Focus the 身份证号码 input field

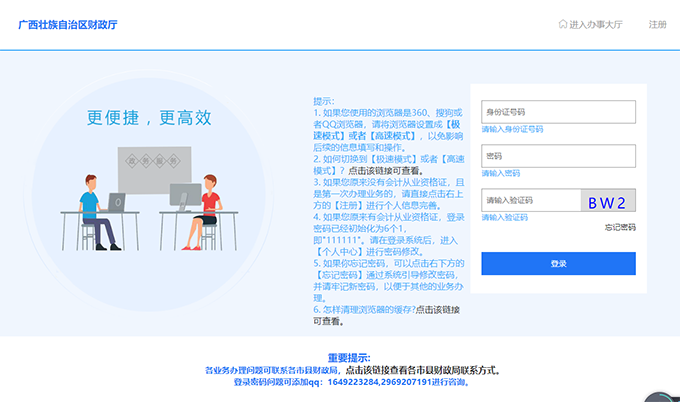click(558, 112)
